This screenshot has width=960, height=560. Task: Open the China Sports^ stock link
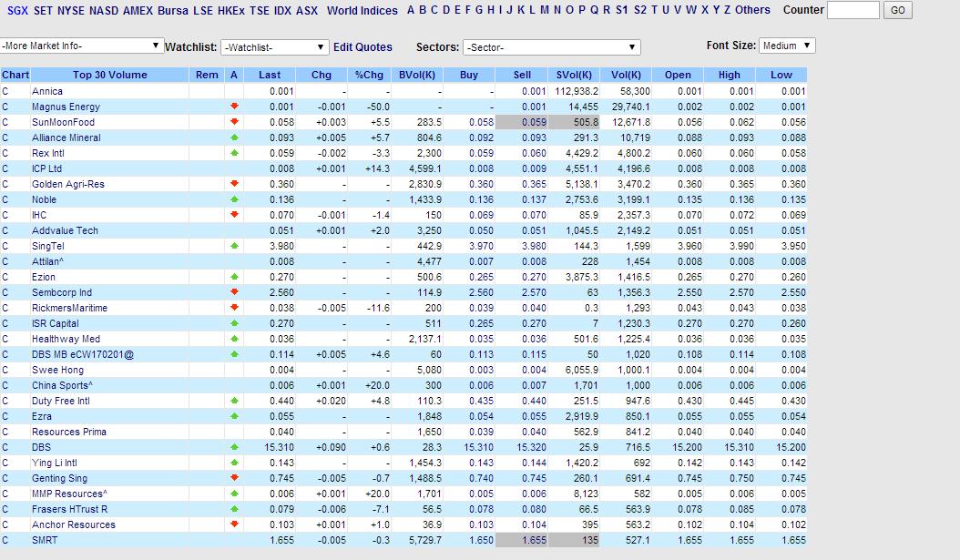(x=63, y=385)
